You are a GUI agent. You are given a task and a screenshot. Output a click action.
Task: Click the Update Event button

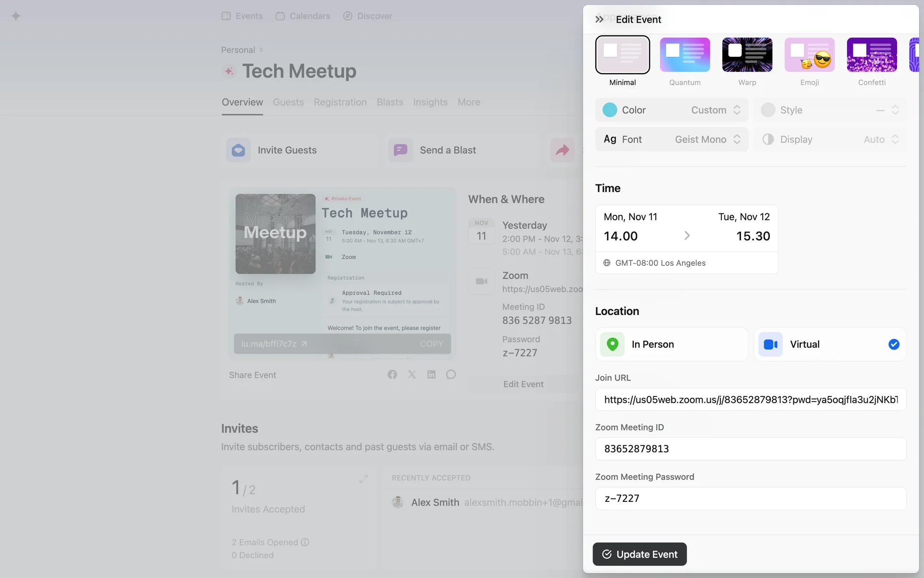(640, 554)
